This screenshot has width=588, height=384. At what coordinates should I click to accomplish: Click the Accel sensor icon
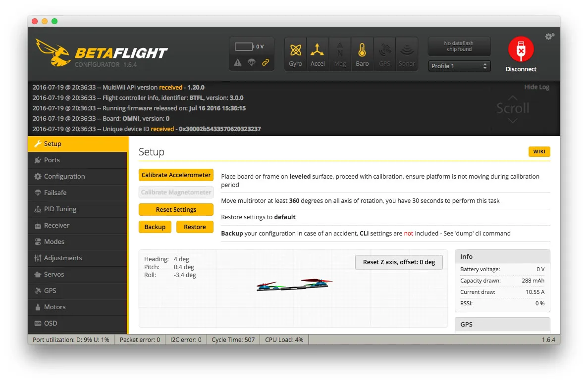(x=318, y=50)
